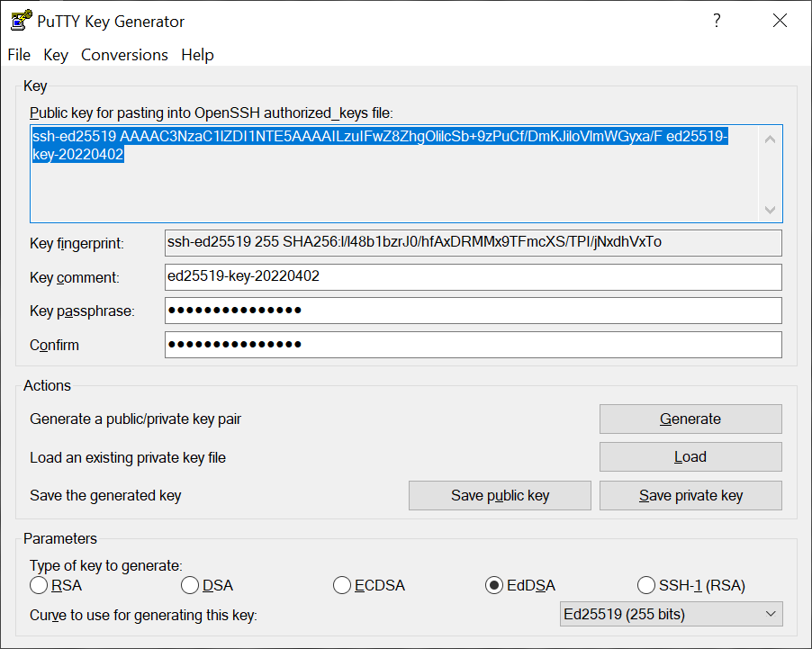
Task: Select the SSH-1 (RSA) key type
Action: pyautogui.click(x=646, y=585)
